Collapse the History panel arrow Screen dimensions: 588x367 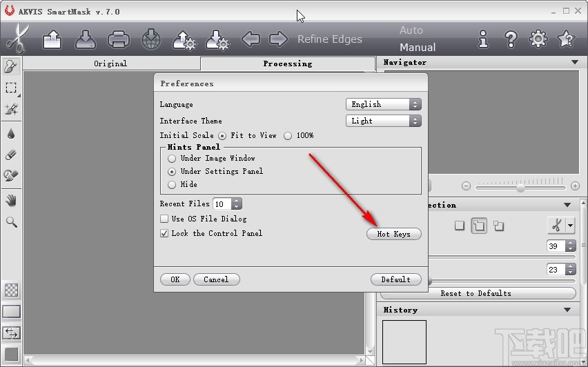click(567, 310)
